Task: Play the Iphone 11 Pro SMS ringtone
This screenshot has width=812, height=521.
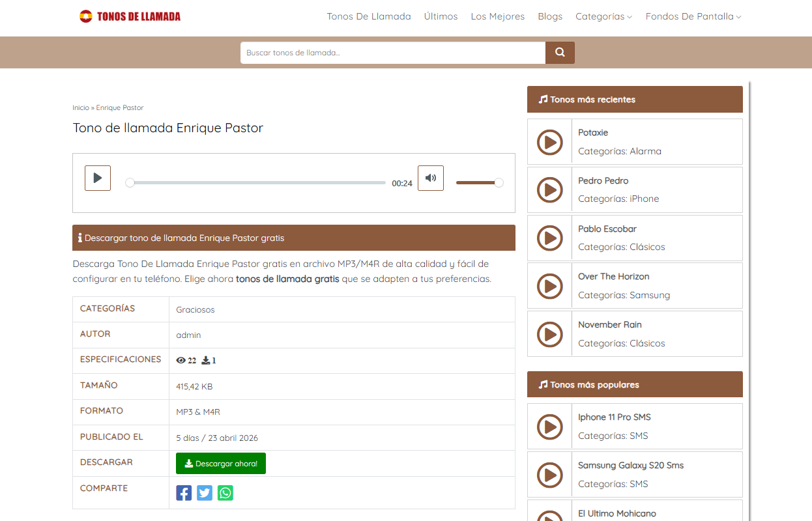Action: (x=549, y=427)
